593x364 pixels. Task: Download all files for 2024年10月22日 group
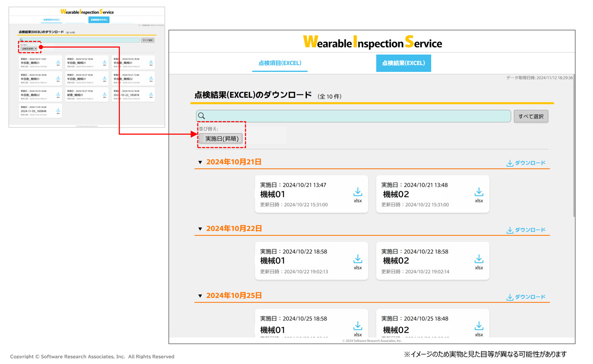pyautogui.click(x=526, y=230)
